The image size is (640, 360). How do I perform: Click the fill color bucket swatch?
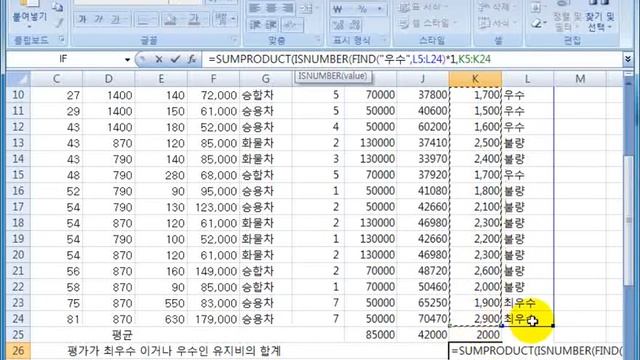tap(170, 19)
